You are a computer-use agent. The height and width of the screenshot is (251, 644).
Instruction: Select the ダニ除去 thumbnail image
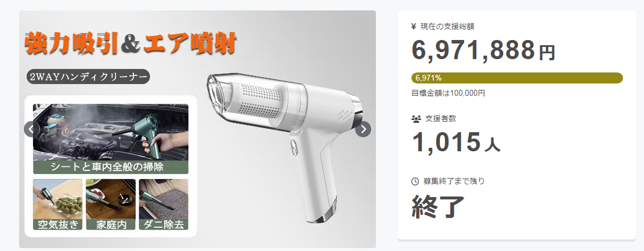click(x=164, y=204)
